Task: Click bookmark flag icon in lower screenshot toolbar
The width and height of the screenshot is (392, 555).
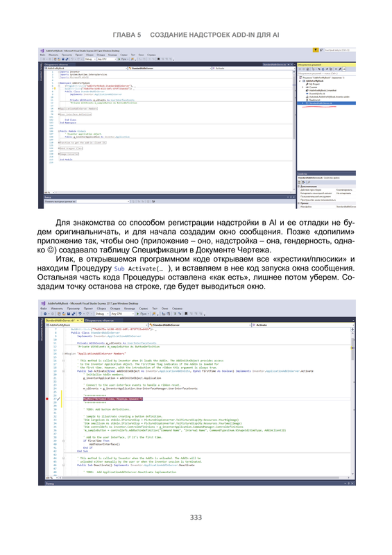Action: (185, 314)
